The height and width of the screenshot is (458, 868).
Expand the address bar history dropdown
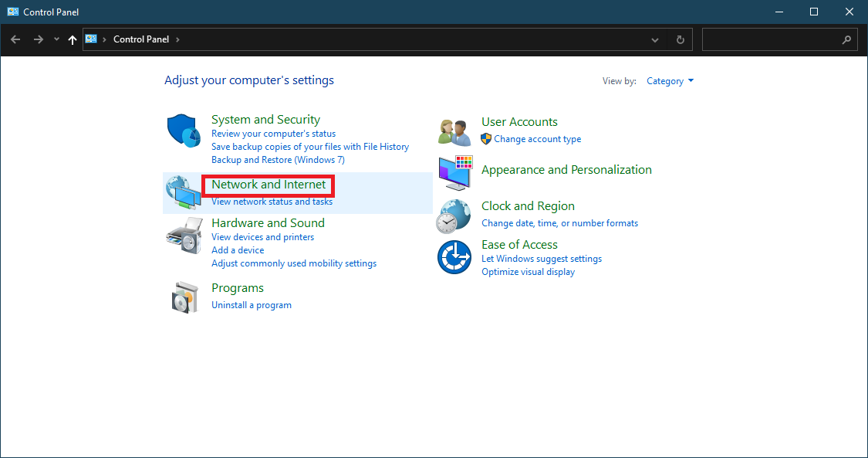(655, 39)
